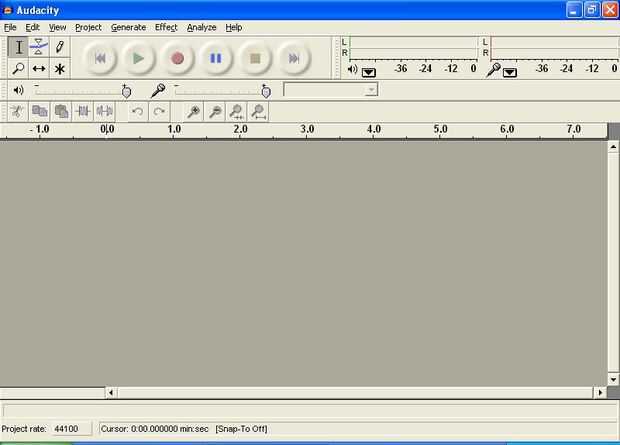Click the blue Pause button
The height and width of the screenshot is (445, 620).
pyautogui.click(x=216, y=59)
